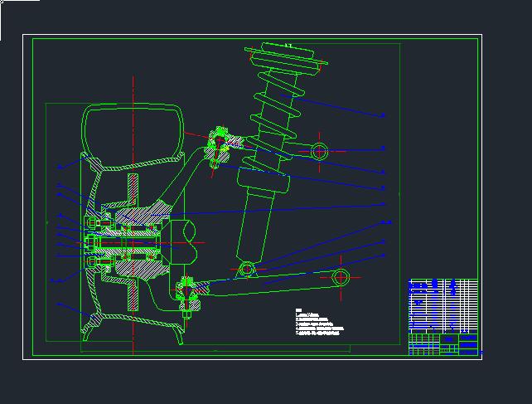Viewport: 532px width, 404px height.
Task: Click the dust boot cylinder on strut
Action: [264, 181]
